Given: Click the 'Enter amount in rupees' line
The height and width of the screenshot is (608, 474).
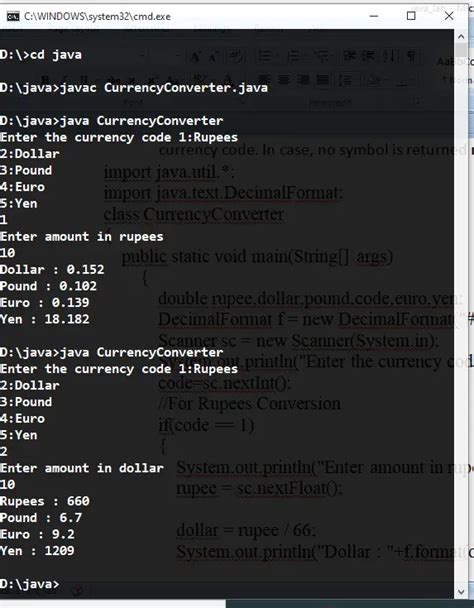Looking at the screenshot, I should click(81, 237).
